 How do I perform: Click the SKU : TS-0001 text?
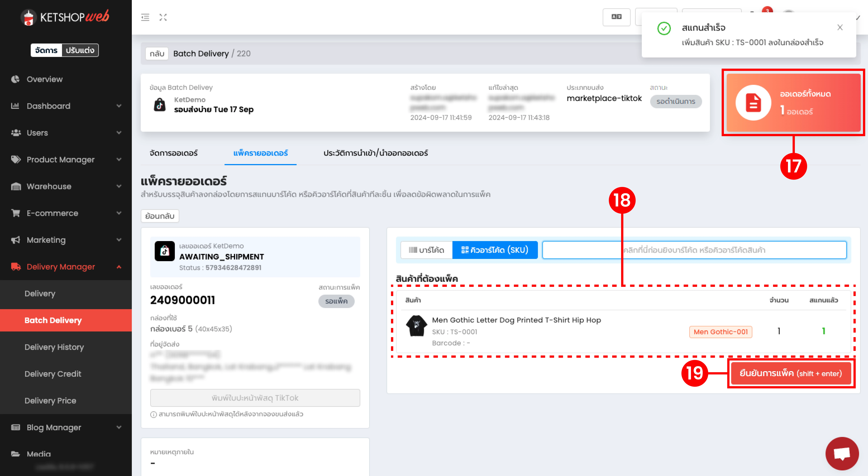coord(455,332)
